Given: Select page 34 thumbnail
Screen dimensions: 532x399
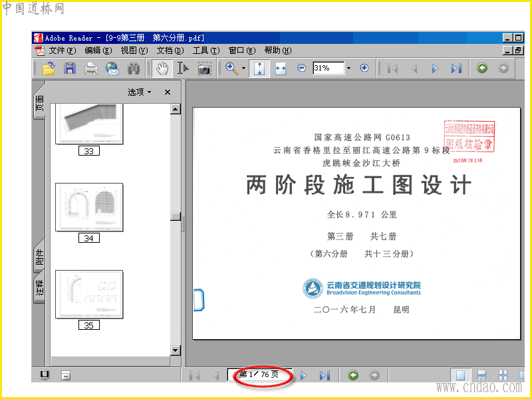Looking at the screenshot, I should pos(89,207).
